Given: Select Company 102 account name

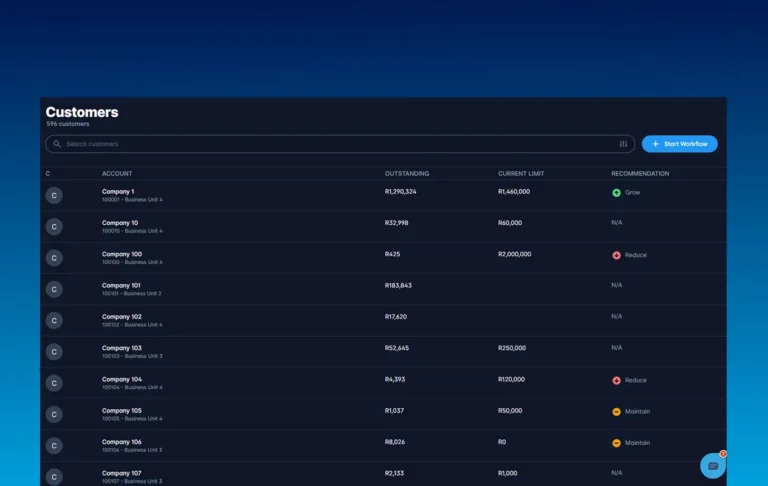Looking at the screenshot, I should pyautogui.click(x=121, y=317).
